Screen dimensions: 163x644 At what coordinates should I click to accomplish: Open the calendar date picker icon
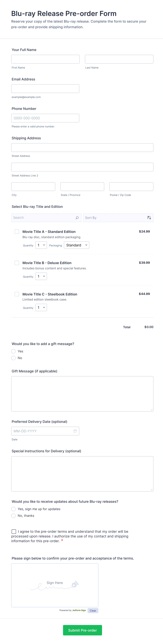tap(75, 431)
